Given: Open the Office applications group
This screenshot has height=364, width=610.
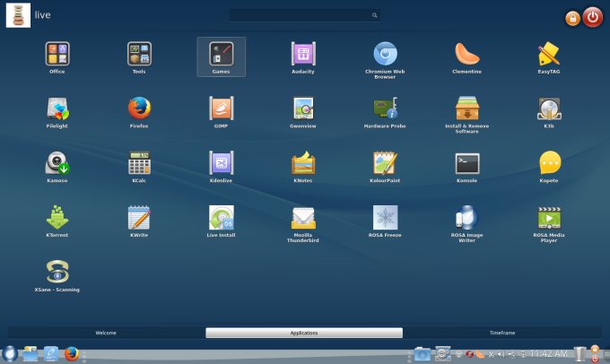Looking at the screenshot, I should (57, 57).
